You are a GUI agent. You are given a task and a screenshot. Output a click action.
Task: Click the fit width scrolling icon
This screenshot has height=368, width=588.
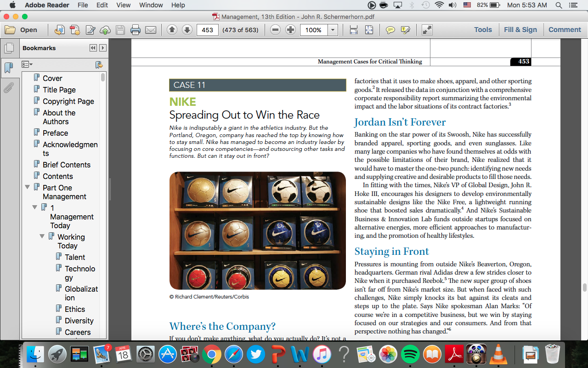354,30
